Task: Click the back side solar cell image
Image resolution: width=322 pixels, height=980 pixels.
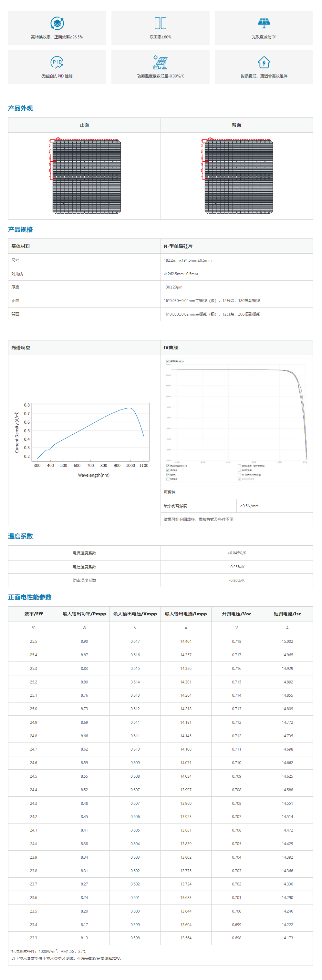Action: [238, 177]
